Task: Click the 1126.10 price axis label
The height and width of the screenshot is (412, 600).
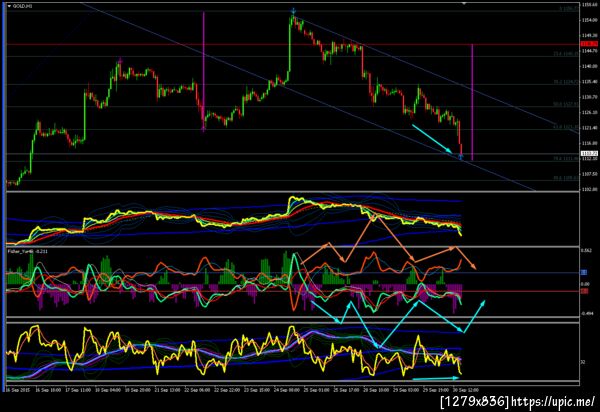Action: coord(589,112)
